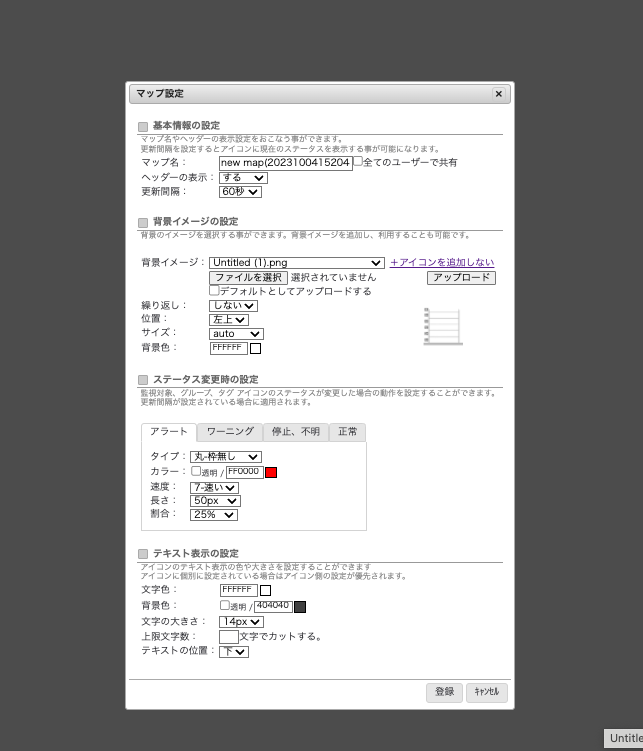Toggle the 基本情報の設定 section icon
The width and height of the screenshot is (643, 751).
pos(143,127)
